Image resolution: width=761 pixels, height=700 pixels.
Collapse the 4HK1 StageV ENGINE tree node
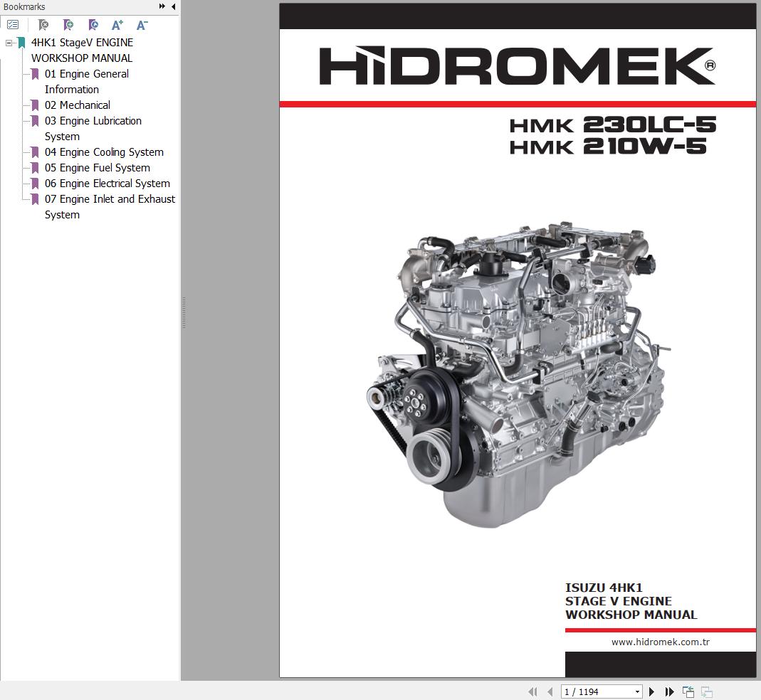coord(9,43)
